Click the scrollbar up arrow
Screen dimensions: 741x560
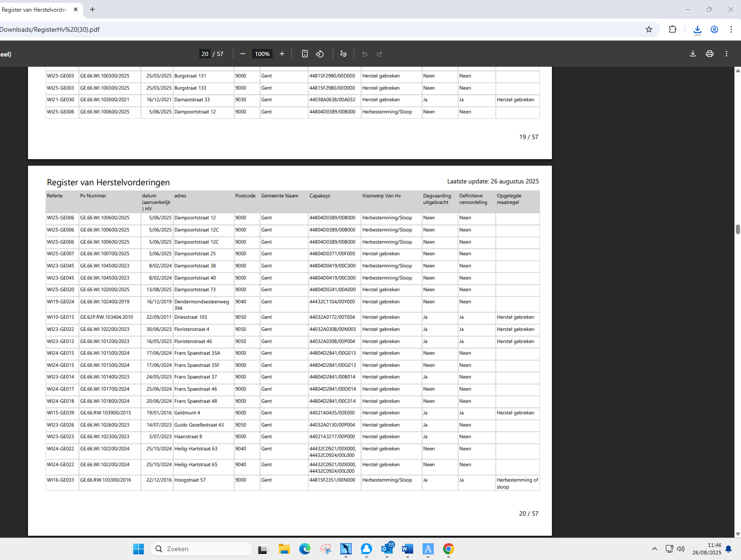(x=738, y=70)
